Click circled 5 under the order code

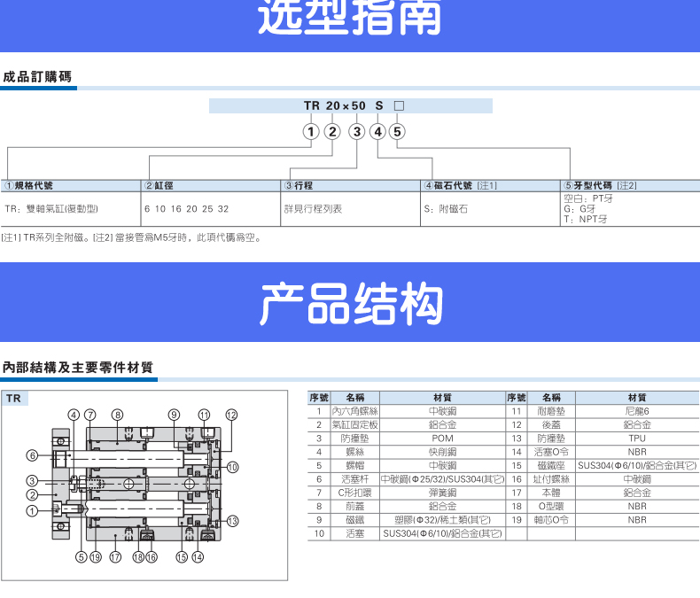[x=397, y=132]
